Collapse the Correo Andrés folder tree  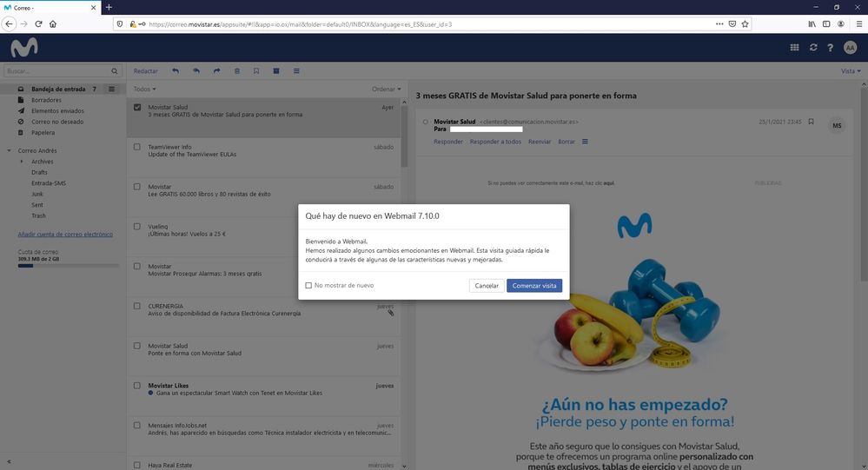click(10, 150)
